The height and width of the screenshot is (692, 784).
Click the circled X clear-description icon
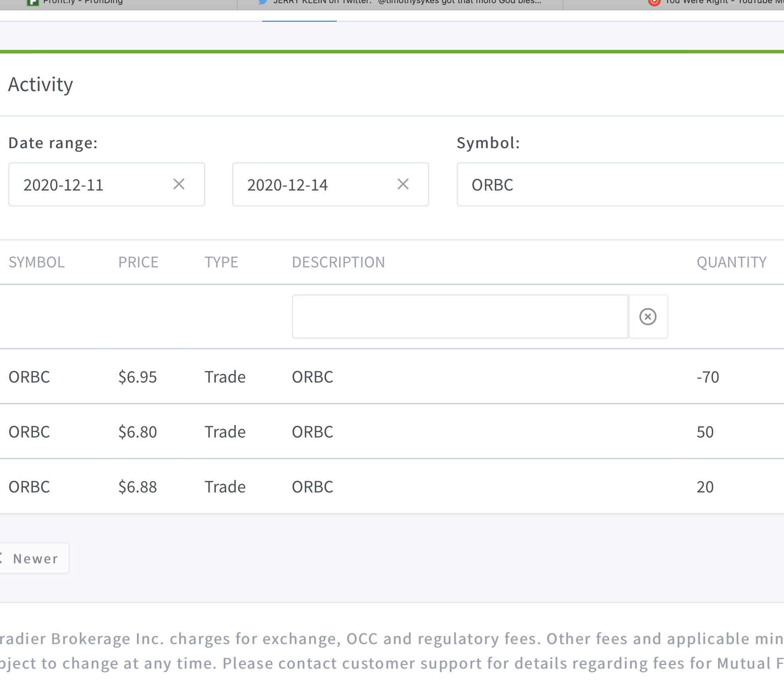click(648, 316)
